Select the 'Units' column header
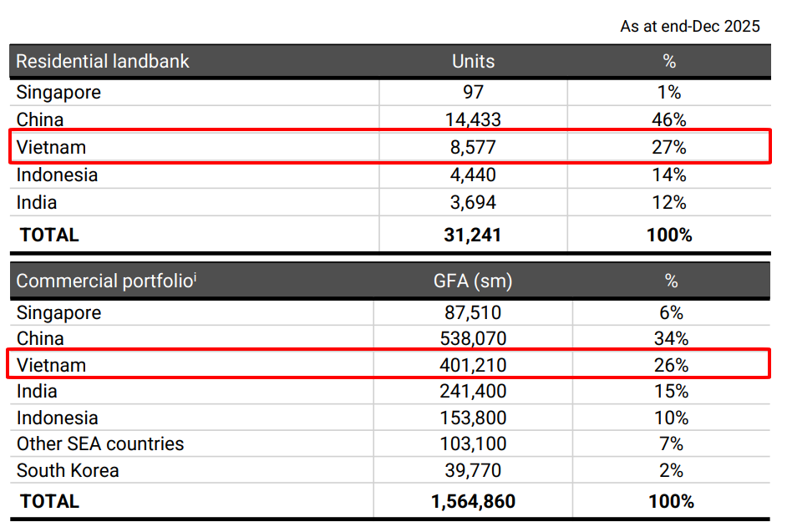The height and width of the screenshot is (532, 787). [x=473, y=61]
